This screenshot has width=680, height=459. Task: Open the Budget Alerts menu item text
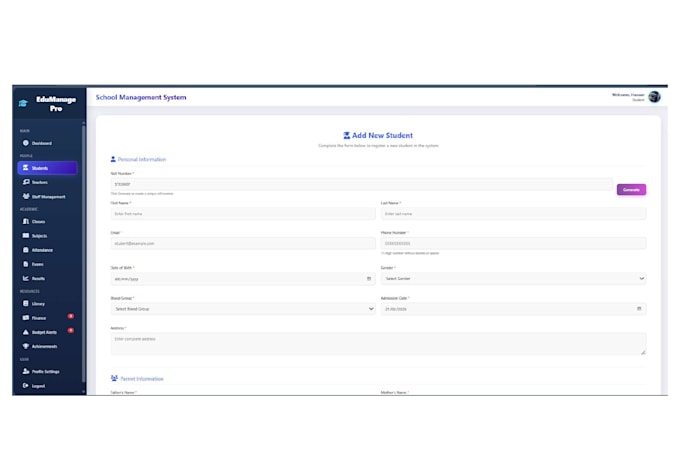(44, 332)
